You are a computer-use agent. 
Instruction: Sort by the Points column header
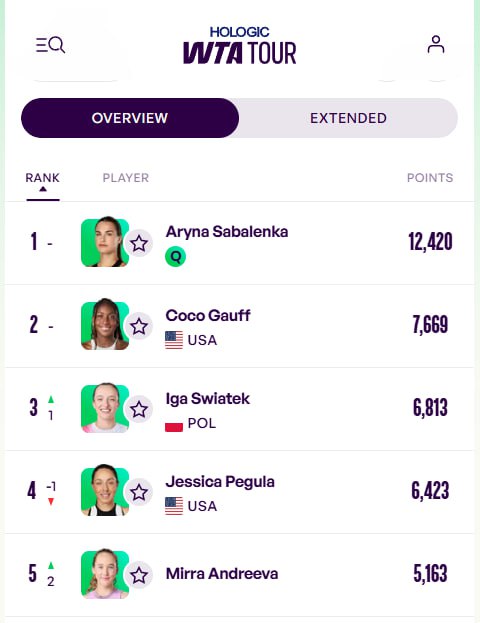[x=430, y=178]
